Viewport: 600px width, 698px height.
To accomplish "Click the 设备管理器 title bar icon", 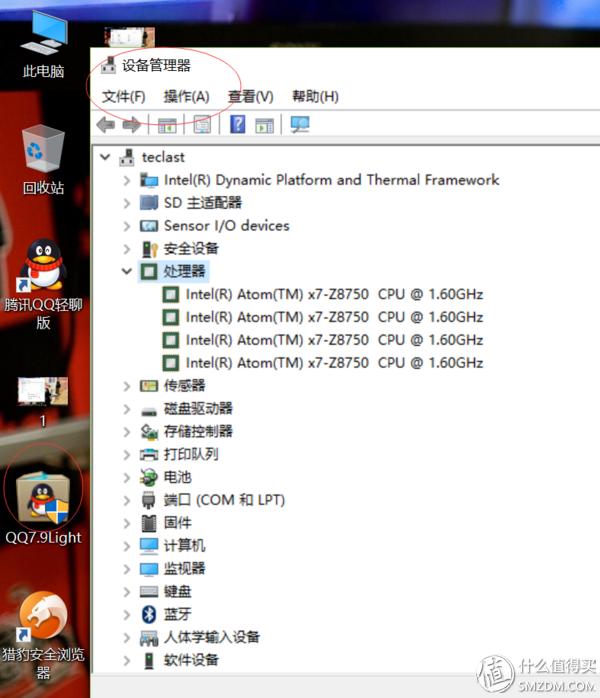I will point(108,65).
